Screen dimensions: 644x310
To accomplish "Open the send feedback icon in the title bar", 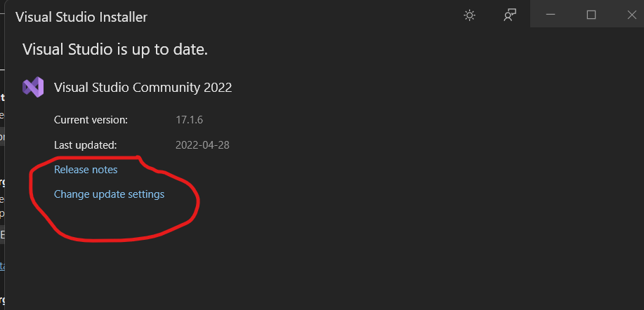I will (511, 15).
